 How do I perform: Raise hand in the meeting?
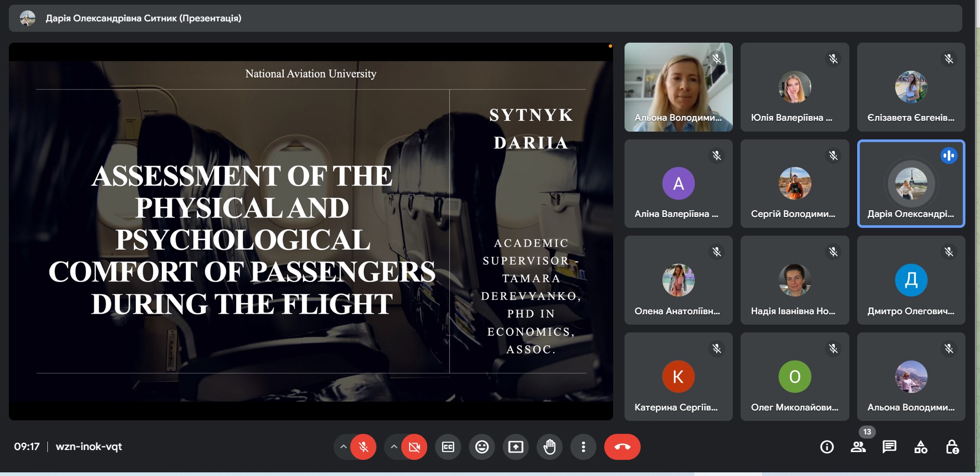coord(549,447)
